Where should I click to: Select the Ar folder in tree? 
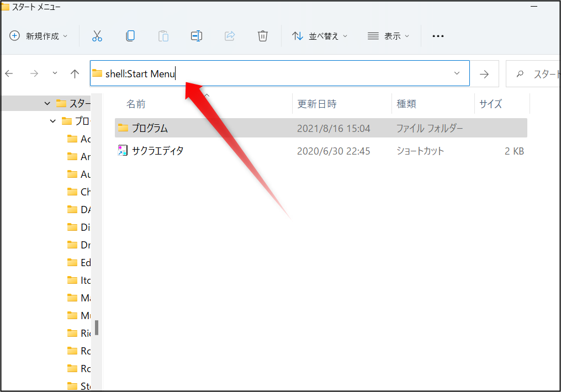[x=79, y=157]
